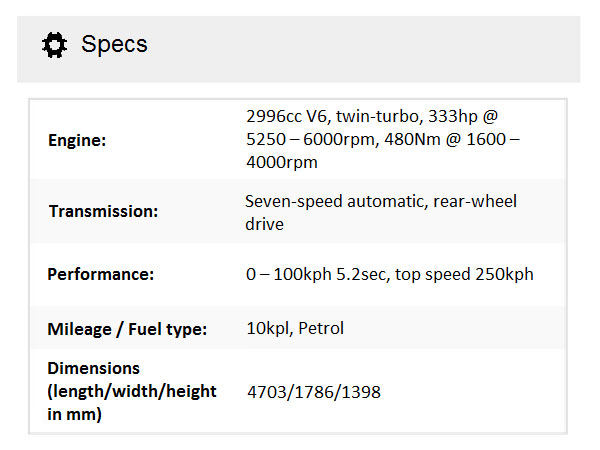Select the Engine row label

pyautogui.click(x=77, y=140)
